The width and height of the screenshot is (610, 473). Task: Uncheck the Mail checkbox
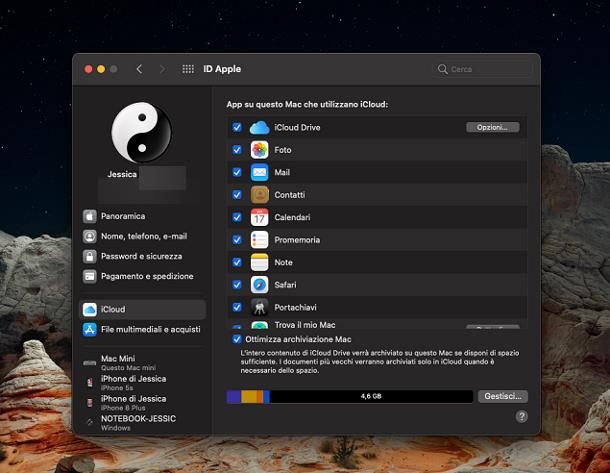237,172
